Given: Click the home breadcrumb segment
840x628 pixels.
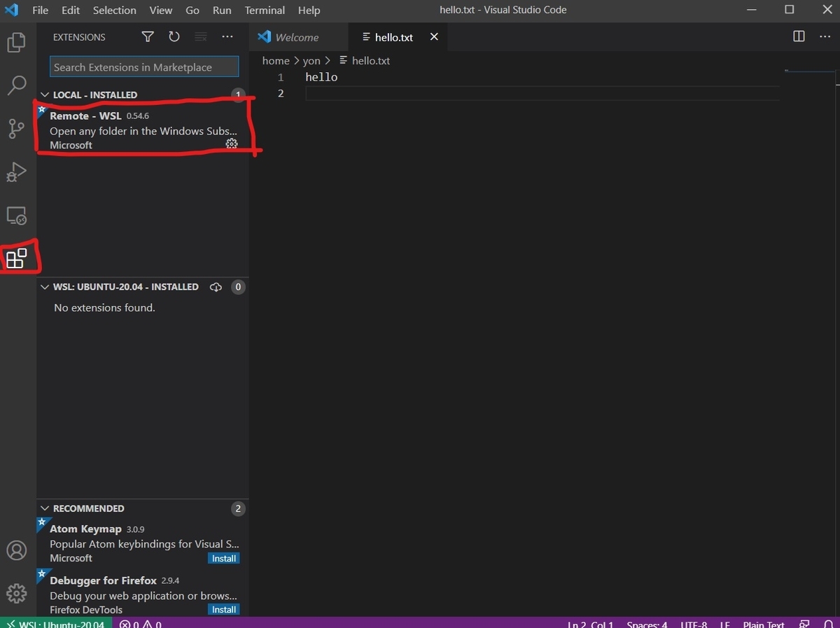Looking at the screenshot, I should coord(276,61).
